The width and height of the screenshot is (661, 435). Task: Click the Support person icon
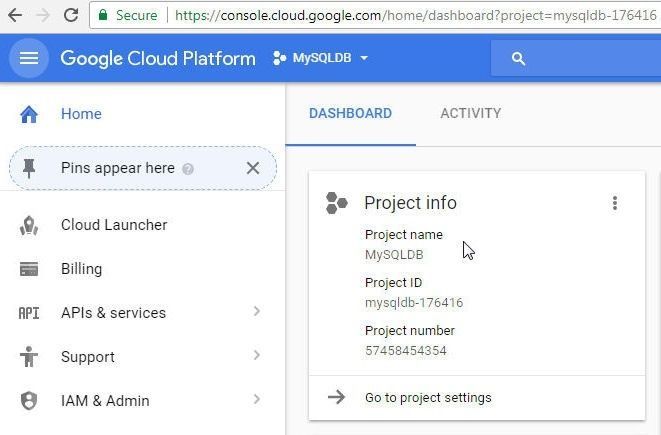pyautogui.click(x=29, y=357)
